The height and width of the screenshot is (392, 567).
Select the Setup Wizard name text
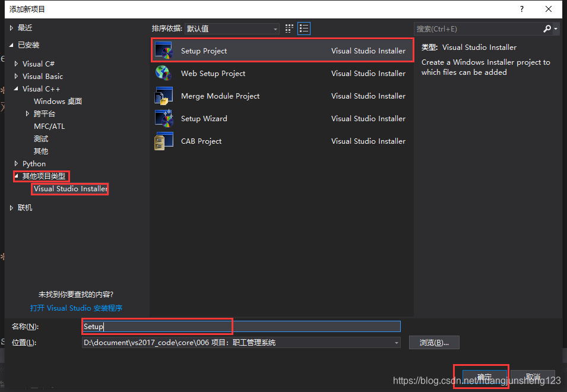pyautogui.click(x=204, y=119)
